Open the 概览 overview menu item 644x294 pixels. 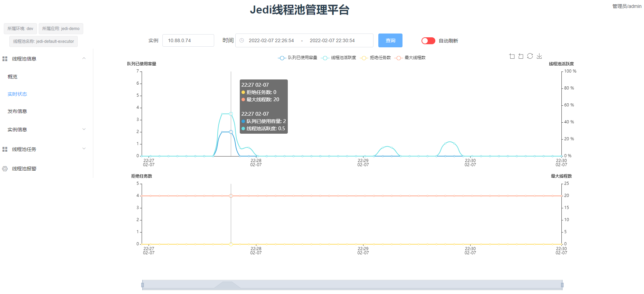click(12, 77)
